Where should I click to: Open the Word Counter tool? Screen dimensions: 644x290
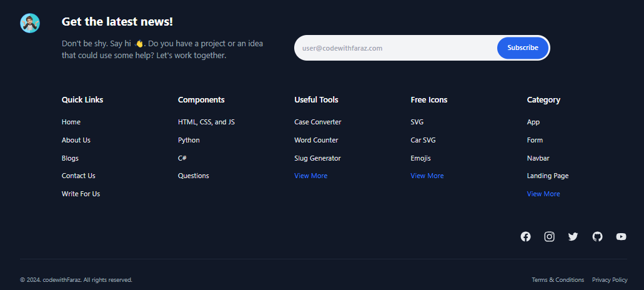pos(316,140)
